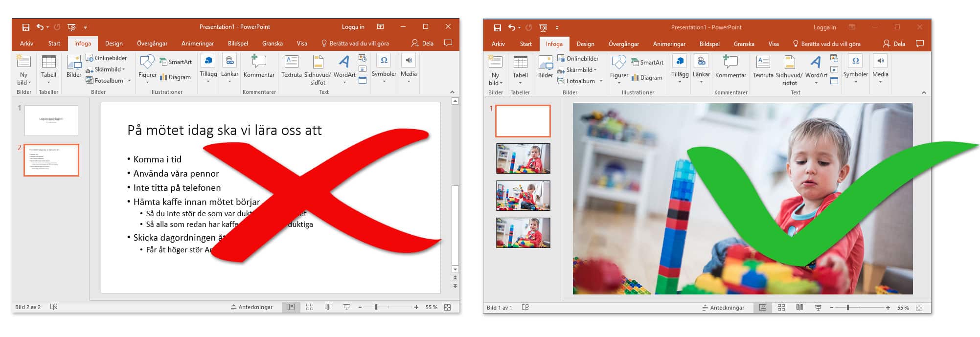Image resolution: width=980 pixels, height=337 pixels.
Task: Open Symboler in the left window ribbon
Action: pos(384,67)
